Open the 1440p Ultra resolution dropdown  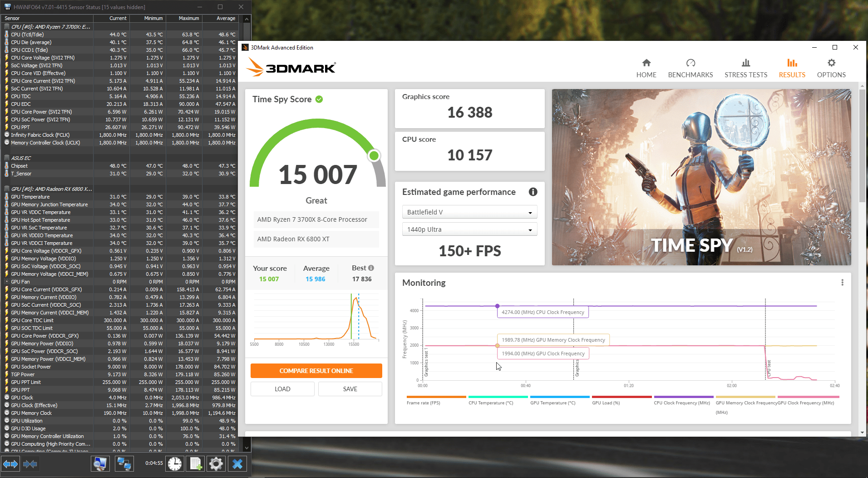coord(469,229)
